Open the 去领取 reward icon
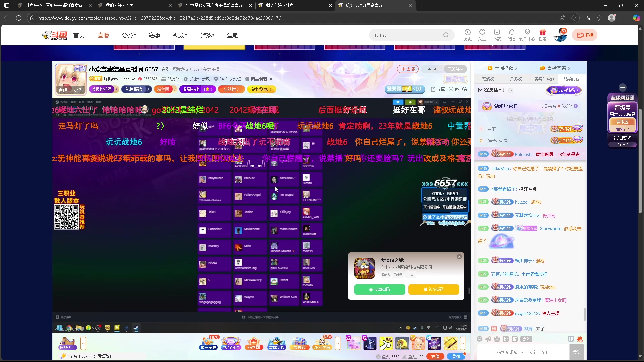 point(299,343)
